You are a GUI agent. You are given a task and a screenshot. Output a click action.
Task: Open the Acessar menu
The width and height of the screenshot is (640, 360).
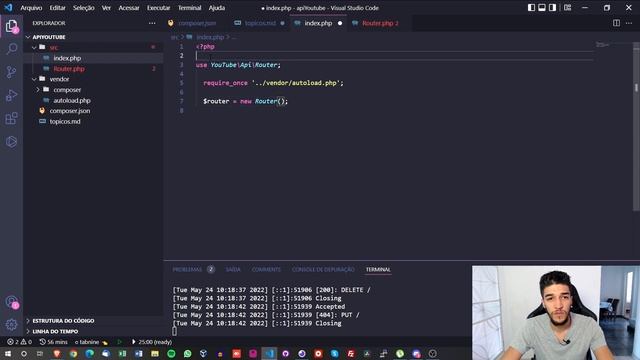(129, 8)
